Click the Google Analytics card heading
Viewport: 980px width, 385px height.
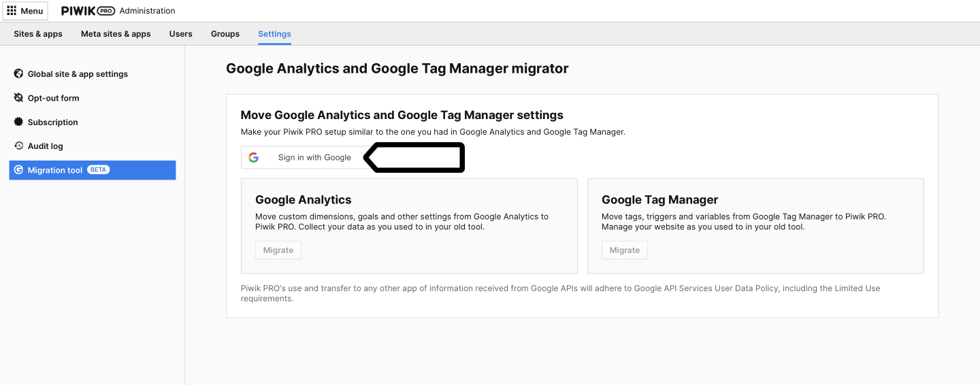(x=304, y=199)
